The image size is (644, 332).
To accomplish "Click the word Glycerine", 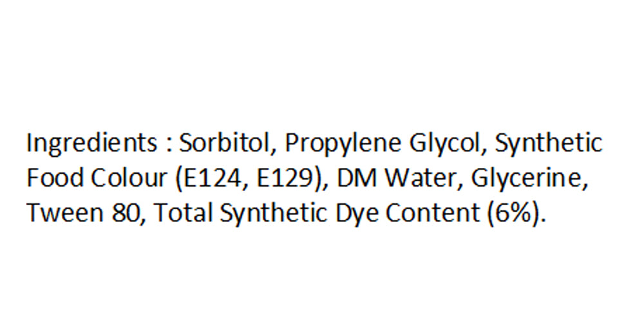I will tap(529, 180).
